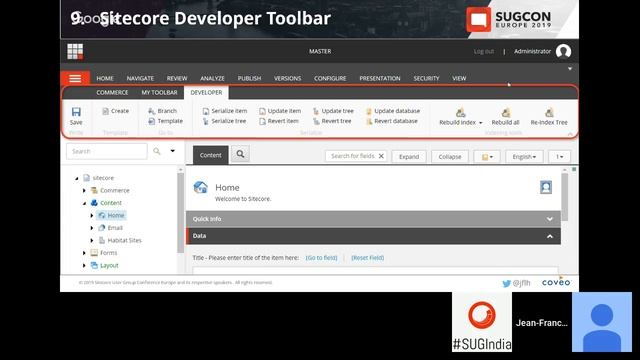The width and height of the screenshot is (640, 360).
Task: Click Revert database
Action: [x=391, y=121]
